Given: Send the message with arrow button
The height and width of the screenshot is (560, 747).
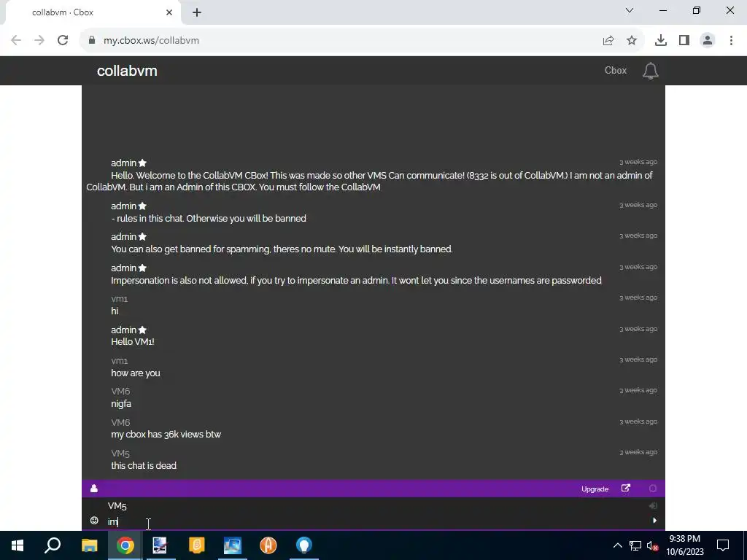Looking at the screenshot, I should pyautogui.click(x=654, y=521).
